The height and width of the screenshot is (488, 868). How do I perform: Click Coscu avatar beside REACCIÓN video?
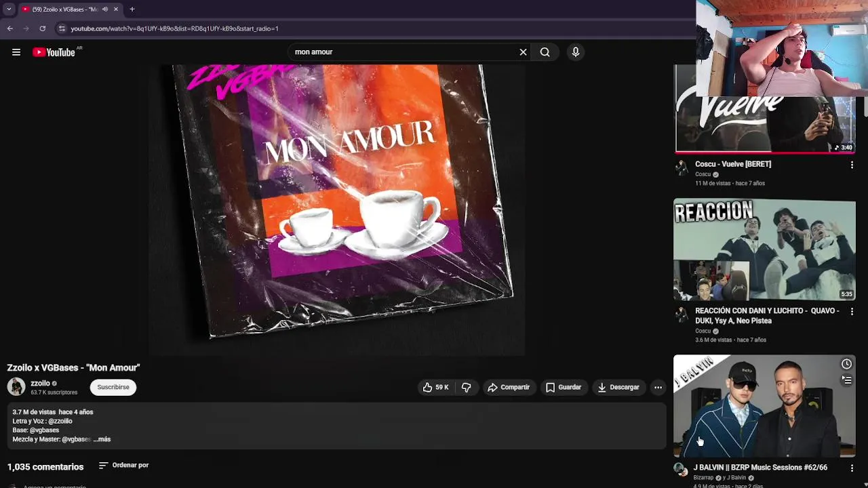pyautogui.click(x=681, y=314)
